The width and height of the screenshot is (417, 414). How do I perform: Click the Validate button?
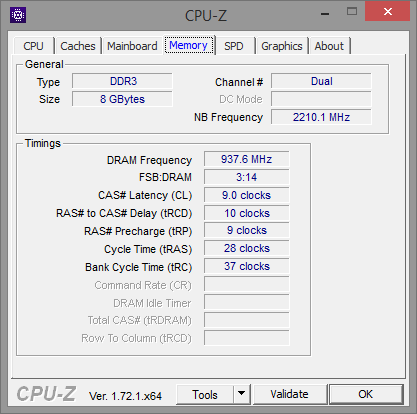coord(289,394)
